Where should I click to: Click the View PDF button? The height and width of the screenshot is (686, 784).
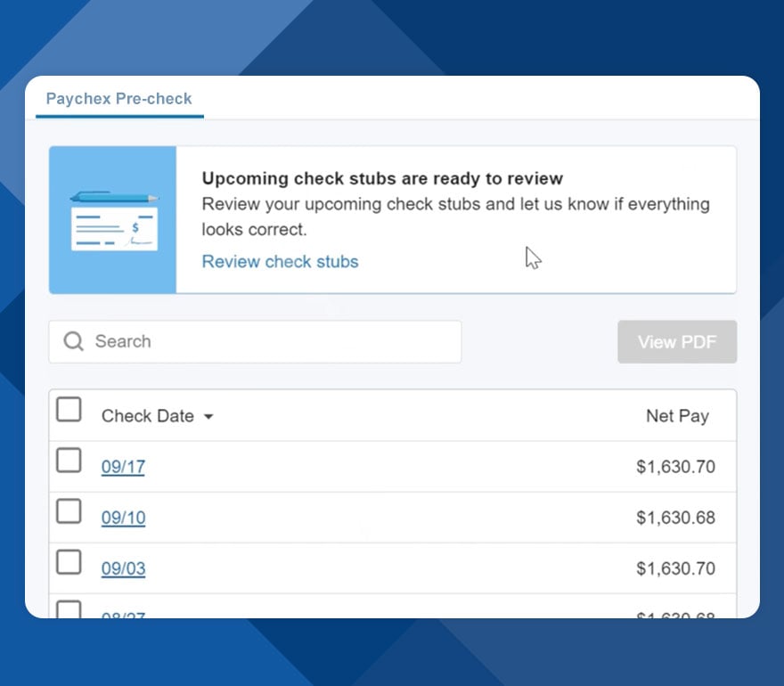[677, 341]
